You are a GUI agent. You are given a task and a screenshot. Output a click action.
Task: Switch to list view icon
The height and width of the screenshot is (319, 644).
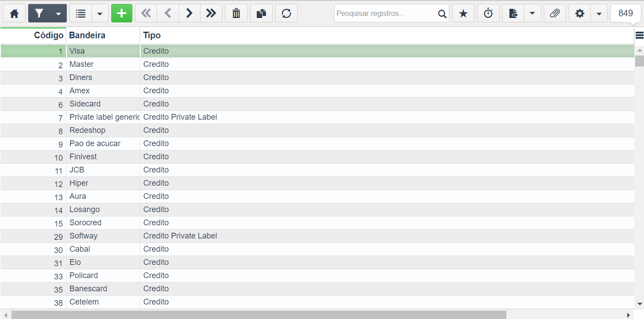click(80, 13)
